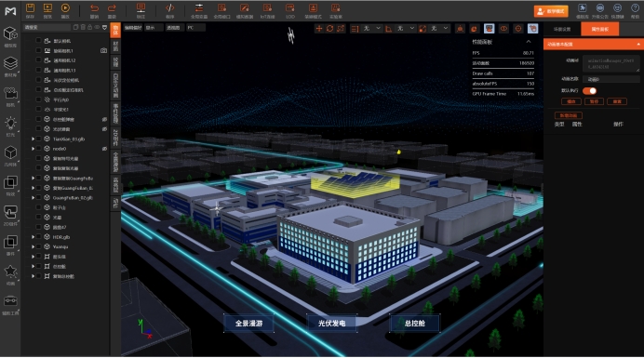Expand the GuangFuBan_02.glb node

point(33,197)
